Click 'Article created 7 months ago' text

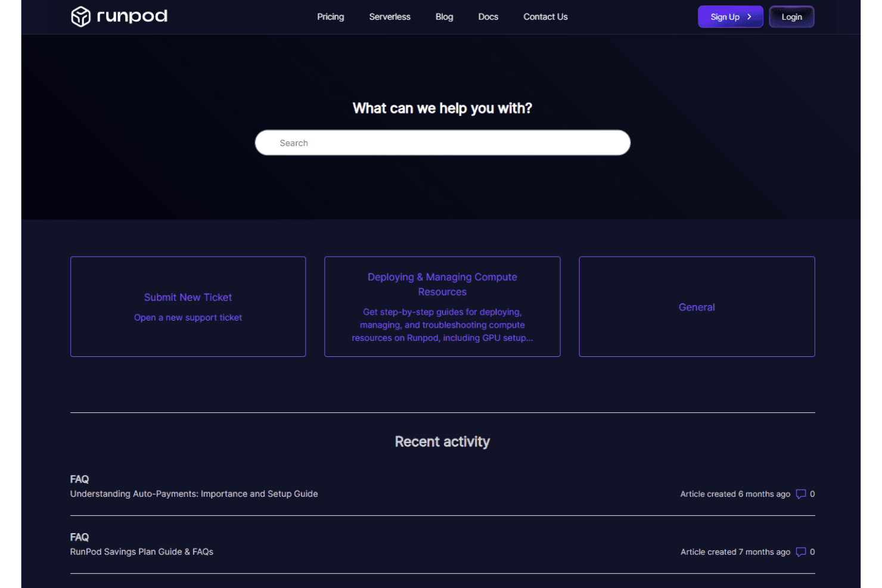coord(735,552)
